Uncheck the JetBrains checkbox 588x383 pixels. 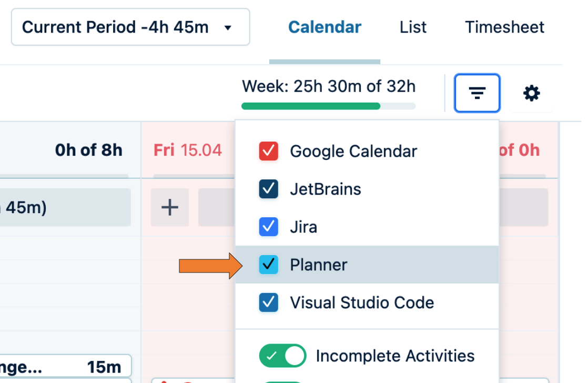click(x=268, y=189)
